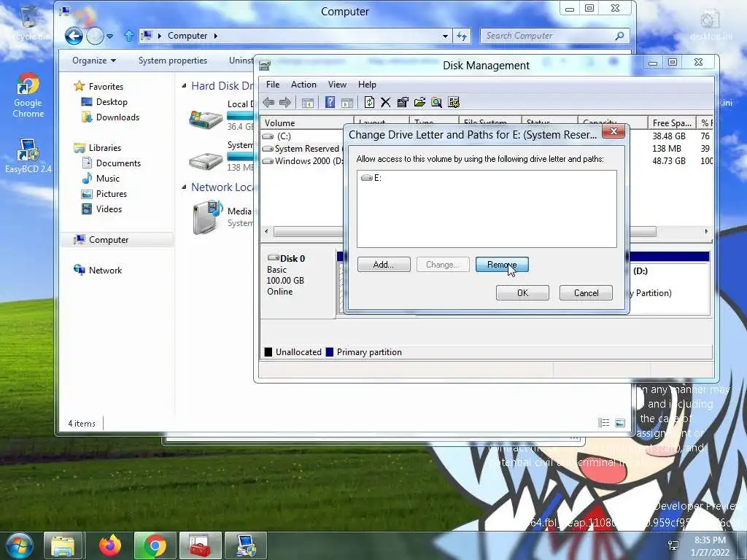Toggle the action pane toolbar icon
The width and height of the screenshot is (747, 560).
347,102
